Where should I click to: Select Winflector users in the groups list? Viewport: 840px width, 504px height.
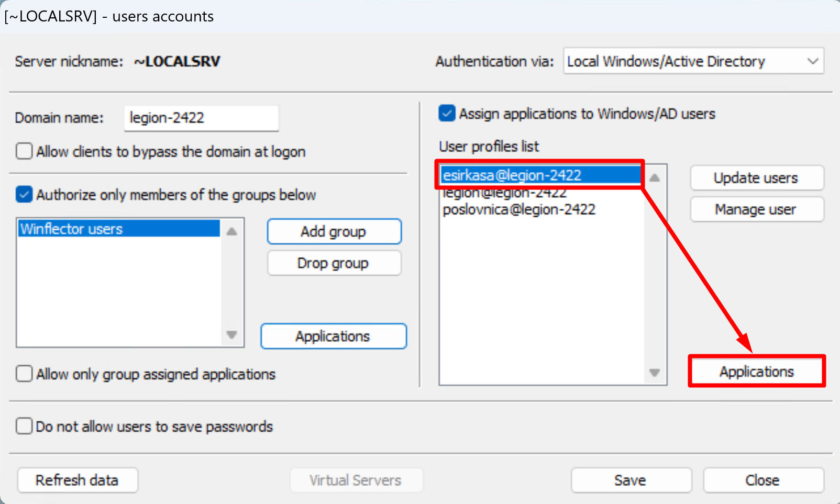pos(118,229)
